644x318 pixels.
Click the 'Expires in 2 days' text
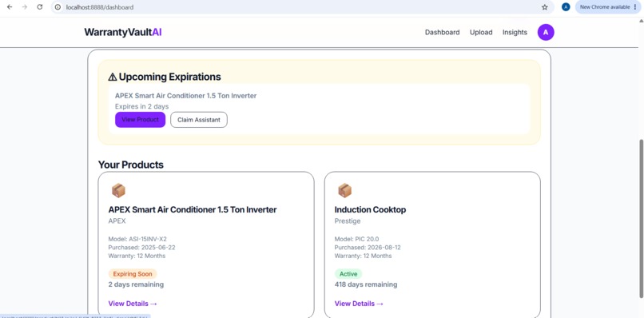point(141,106)
